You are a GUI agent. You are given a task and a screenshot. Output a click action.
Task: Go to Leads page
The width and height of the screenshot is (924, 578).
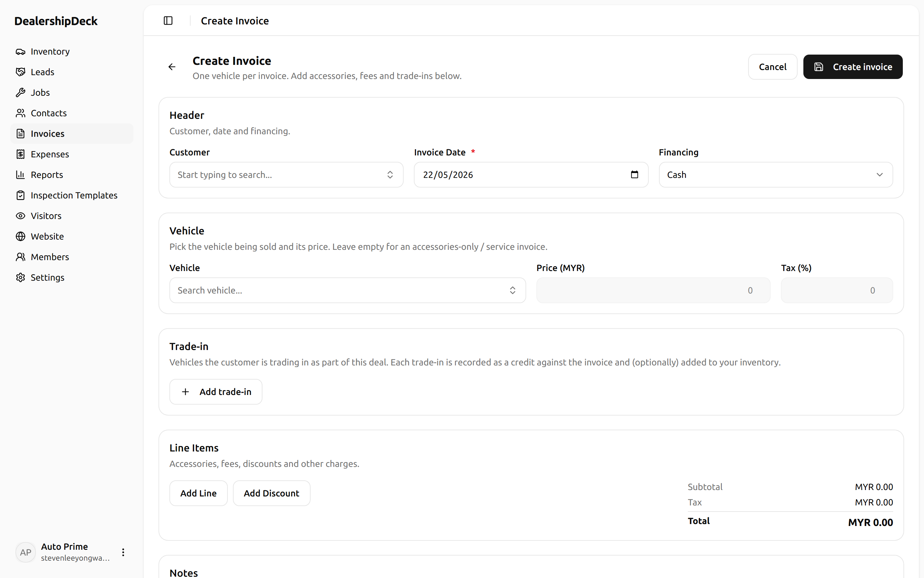coord(72,72)
